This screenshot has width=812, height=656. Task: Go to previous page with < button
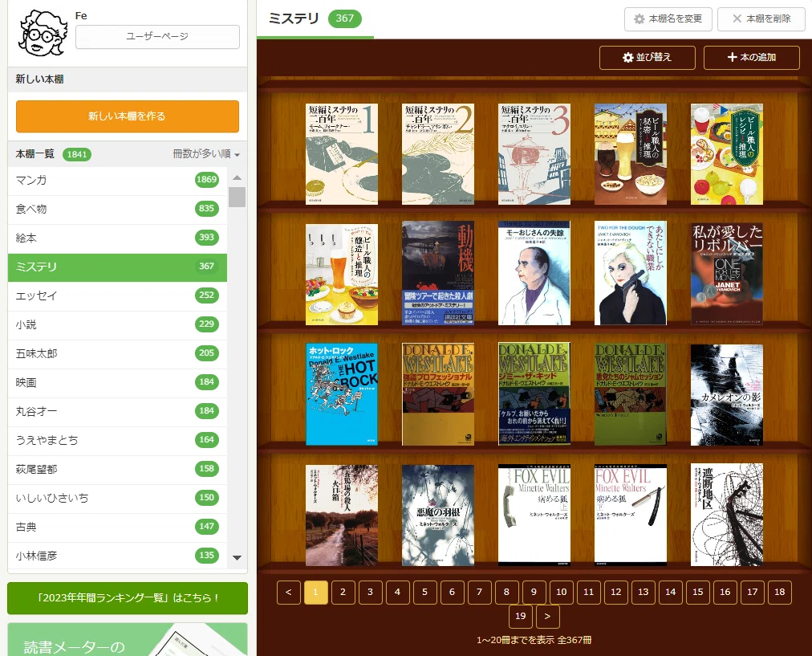288,593
